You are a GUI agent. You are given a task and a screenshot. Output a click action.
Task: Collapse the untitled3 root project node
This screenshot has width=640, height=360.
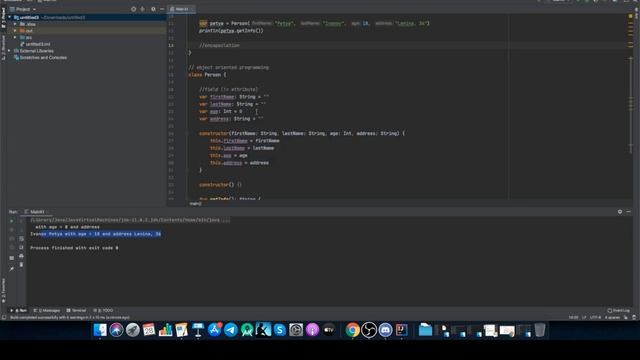pos(9,18)
